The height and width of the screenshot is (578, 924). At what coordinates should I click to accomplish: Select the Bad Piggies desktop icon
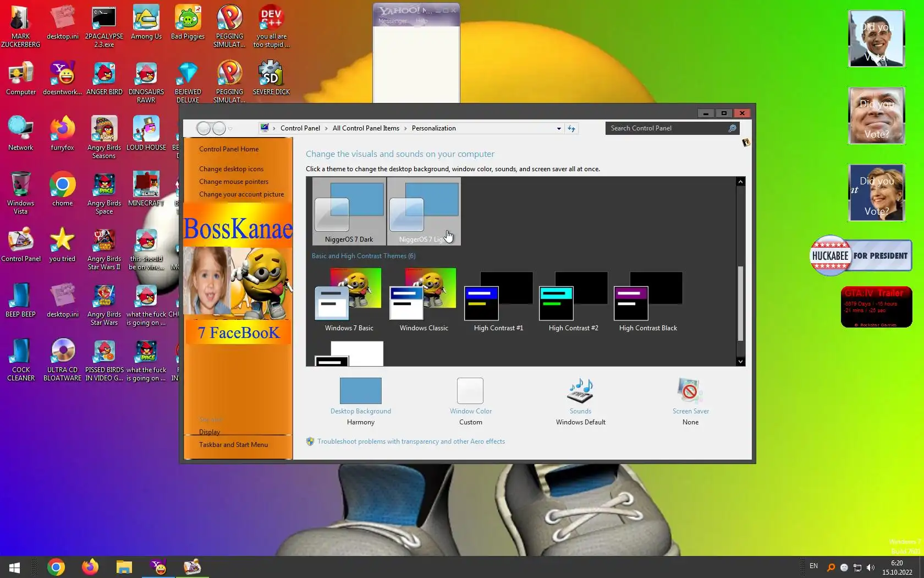click(188, 23)
